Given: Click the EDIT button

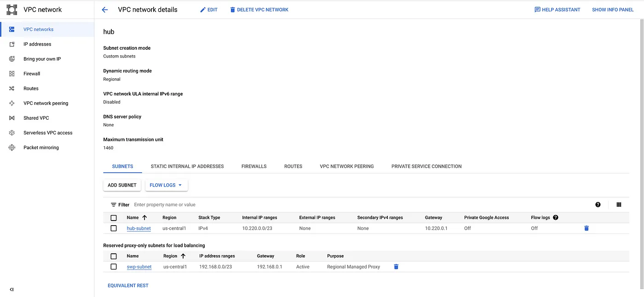Looking at the screenshot, I should coord(209,10).
